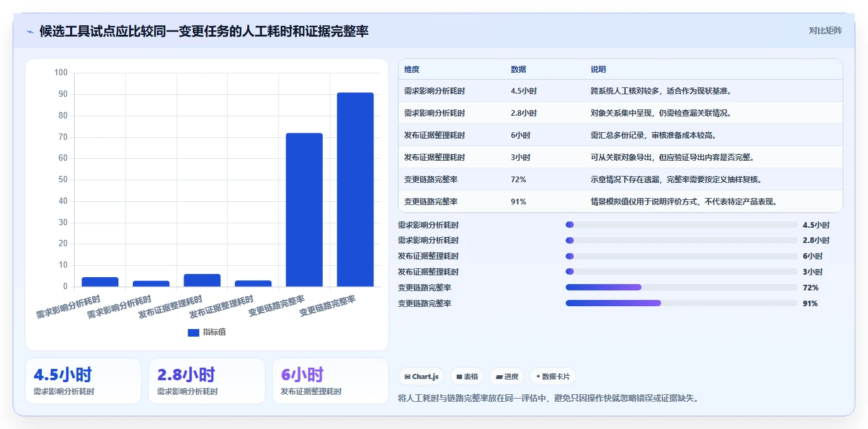Click the progress bar labeled 6小时
Screen dimensions: 868x429
click(x=681, y=256)
